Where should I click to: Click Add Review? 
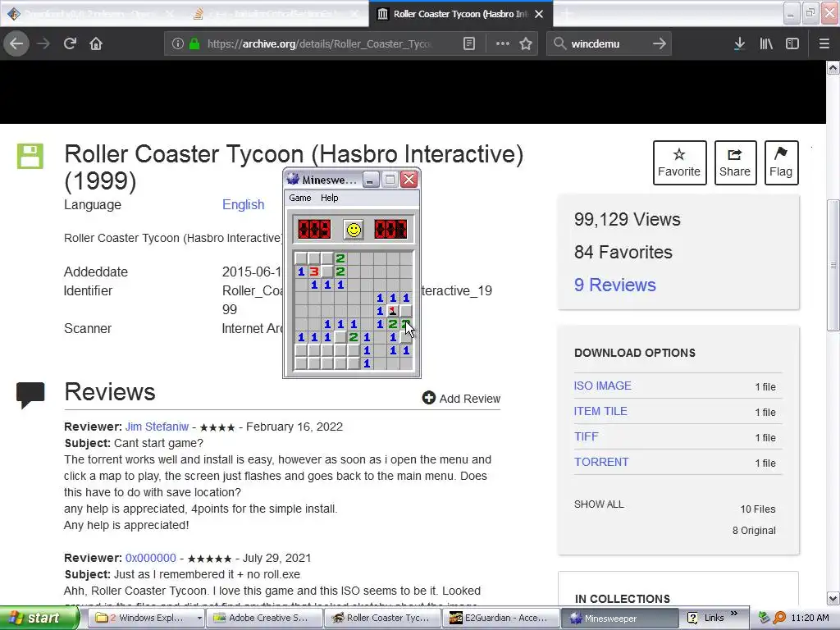[461, 398]
